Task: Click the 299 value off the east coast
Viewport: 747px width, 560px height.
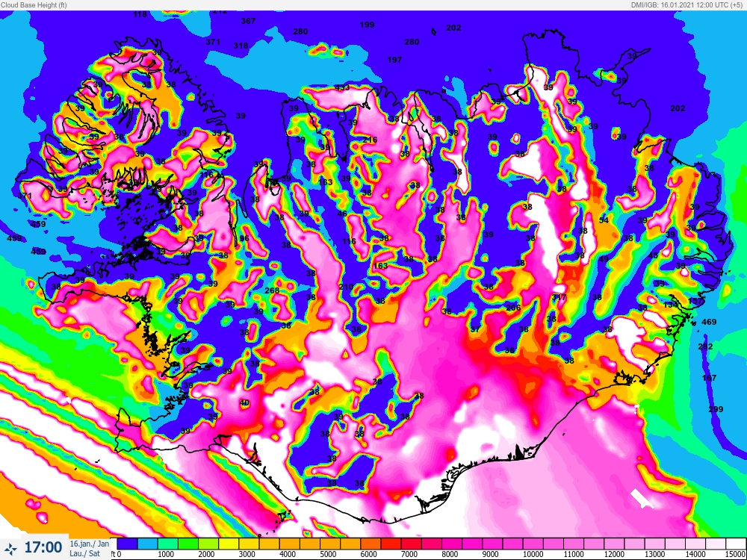Action: click(x=716, y=409)
